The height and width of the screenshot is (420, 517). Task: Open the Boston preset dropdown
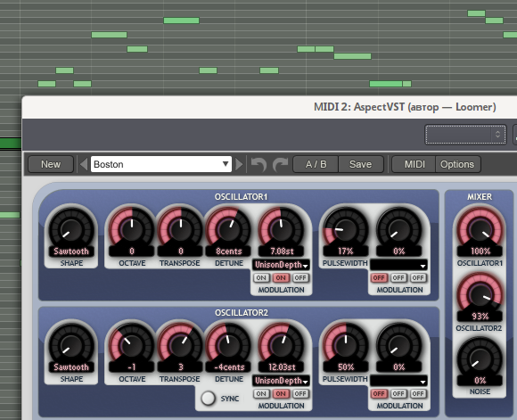click(161, 164)
